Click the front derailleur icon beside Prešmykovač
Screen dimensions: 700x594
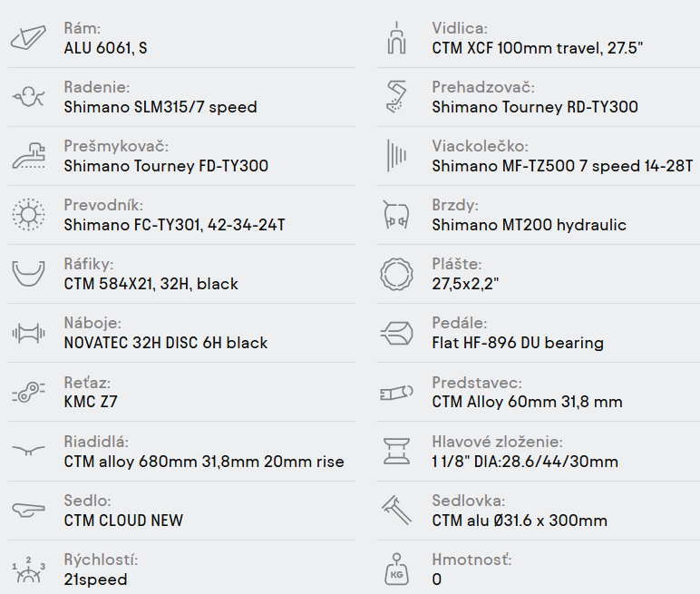(29, 156)
